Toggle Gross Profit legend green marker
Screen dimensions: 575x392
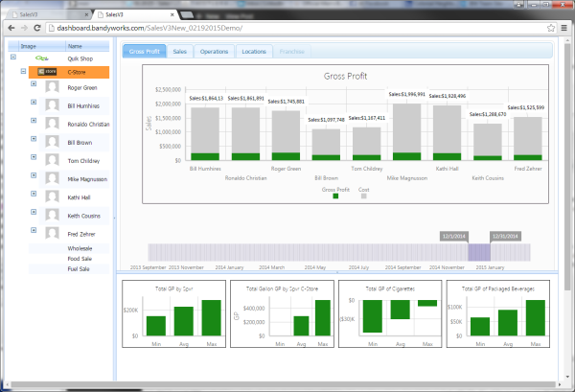tap(335, 196)
